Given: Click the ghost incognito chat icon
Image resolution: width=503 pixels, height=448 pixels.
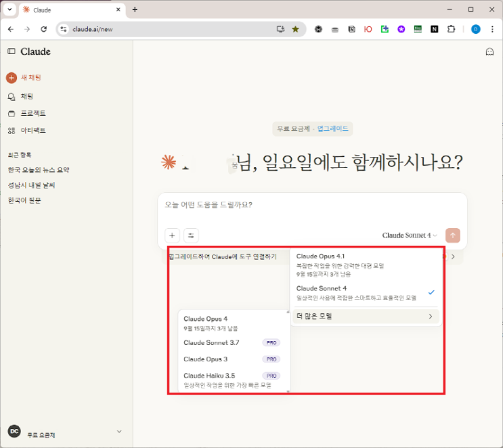Looking at the screenshot, I should pyautogui.click(x=489, y=51).
